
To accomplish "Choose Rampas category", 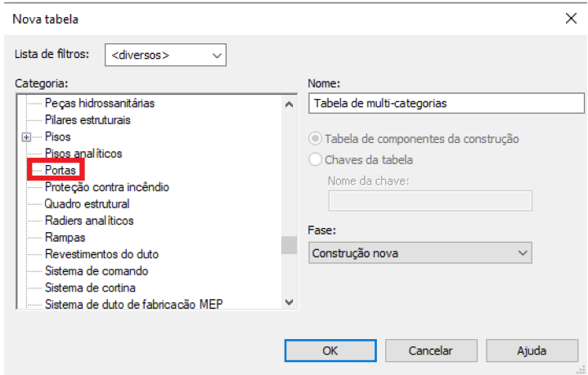I will click(x=65, y=237).
